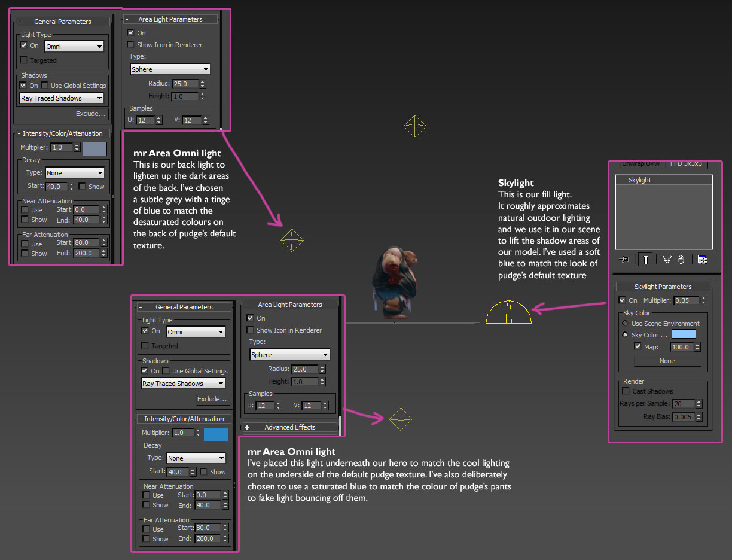732x560 pixels.
Task: Toggle Decay Show checkbox in blue-swatch panel
Action: [x=204, y=471]
